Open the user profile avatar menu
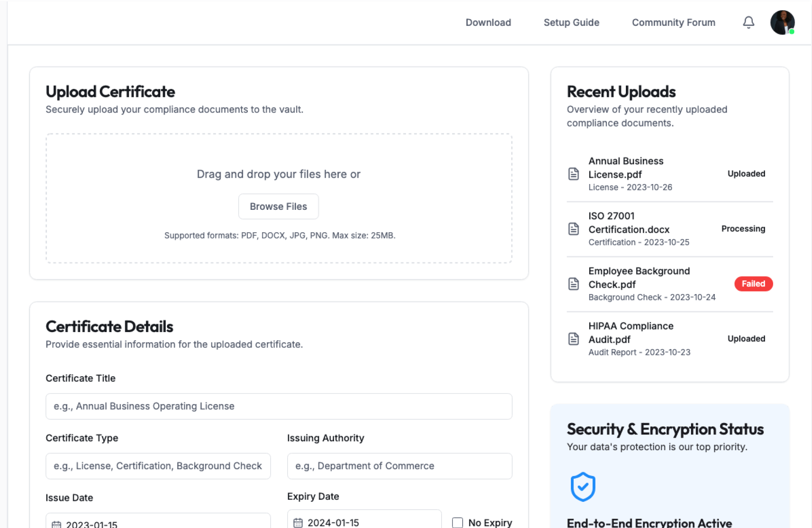 (782, 22)
